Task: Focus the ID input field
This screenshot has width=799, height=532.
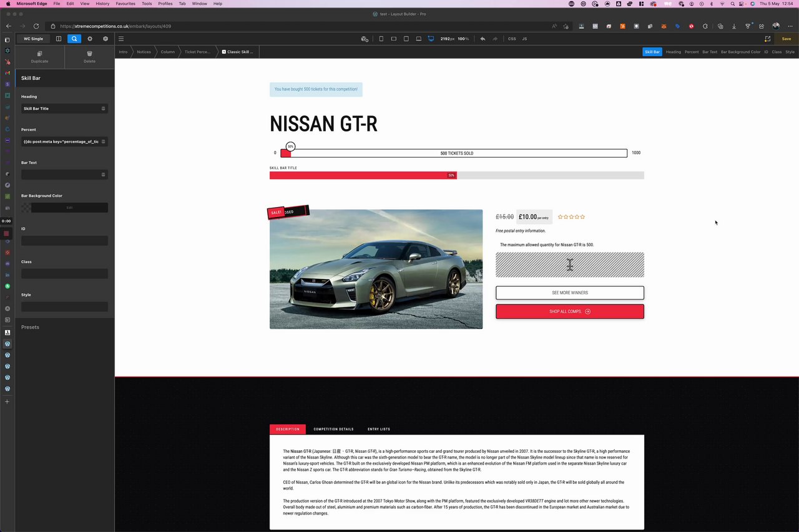Action: pyautogui.click(x=64, y=241)
